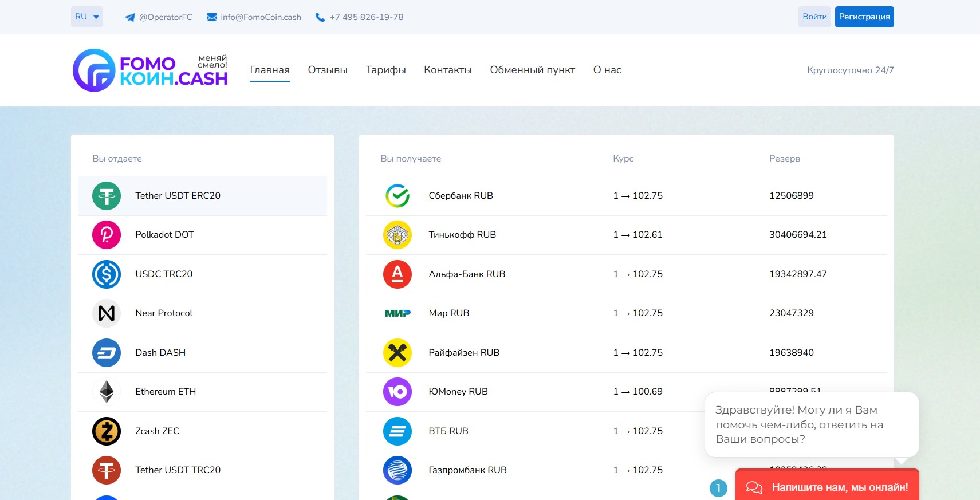
Task: Open the Обменный пункт menu page
Action: coord(532,70)
